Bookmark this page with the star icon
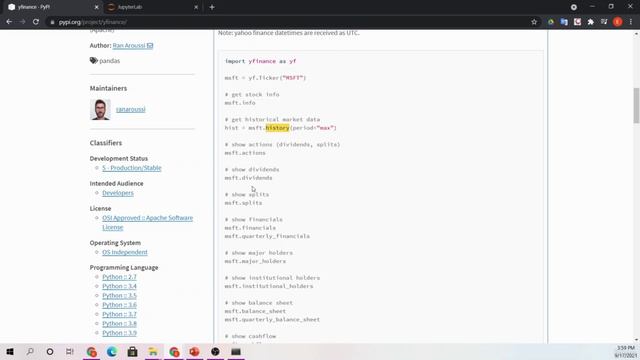The width and height of the screenshot is (640, 360). (x=534, y=22)
